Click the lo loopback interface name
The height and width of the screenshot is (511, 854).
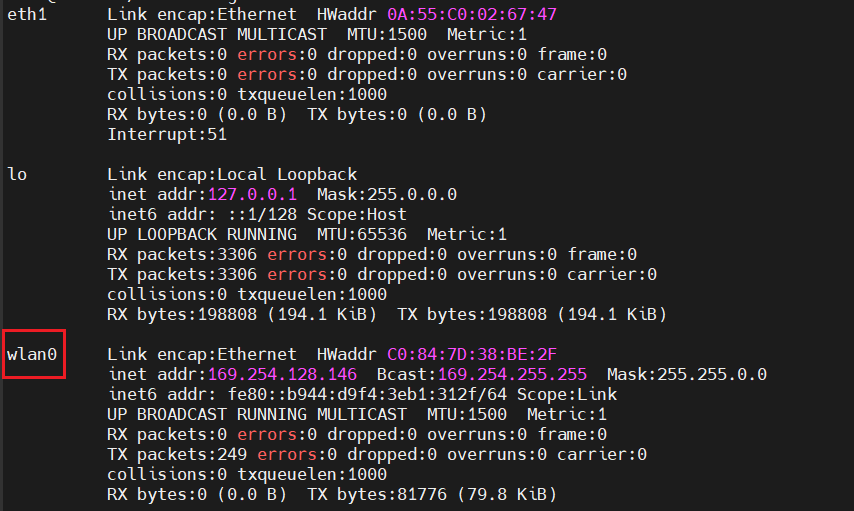[17, 174]
